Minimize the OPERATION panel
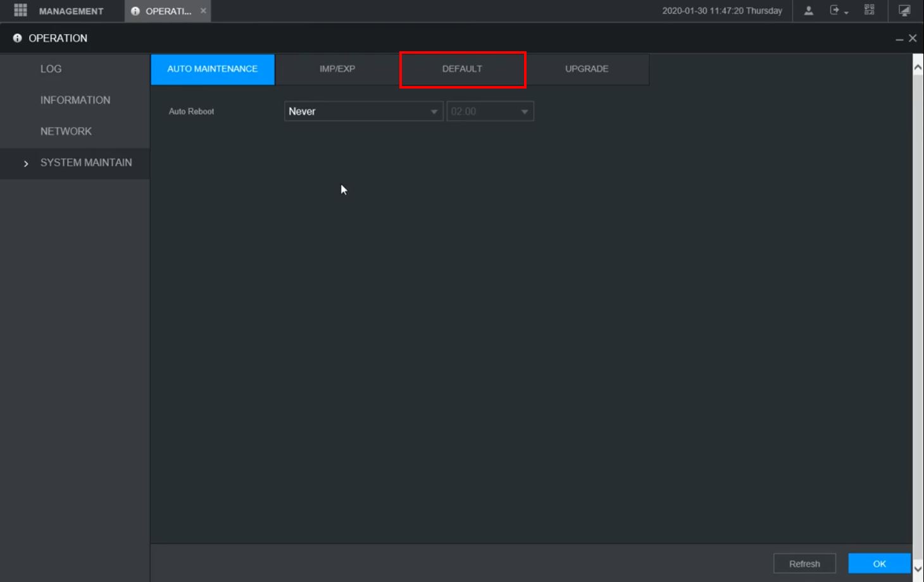Image resolution: width=924 pixels, height=582 pixels. pyautogui.click(x=899, y=39)
